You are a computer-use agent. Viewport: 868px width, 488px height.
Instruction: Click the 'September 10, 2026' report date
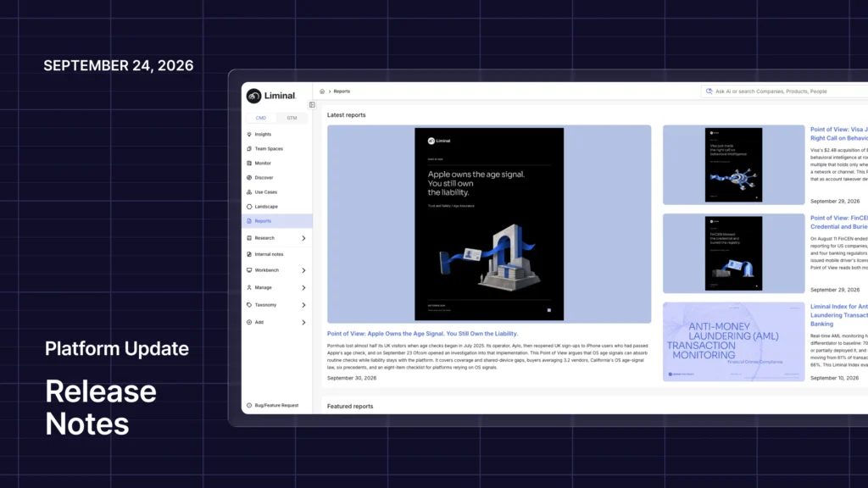835,378
